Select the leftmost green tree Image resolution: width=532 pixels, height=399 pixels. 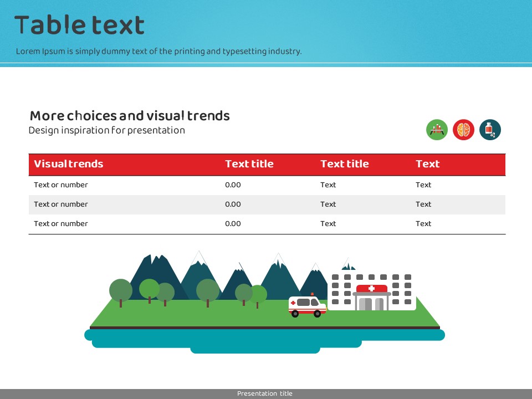121,291
